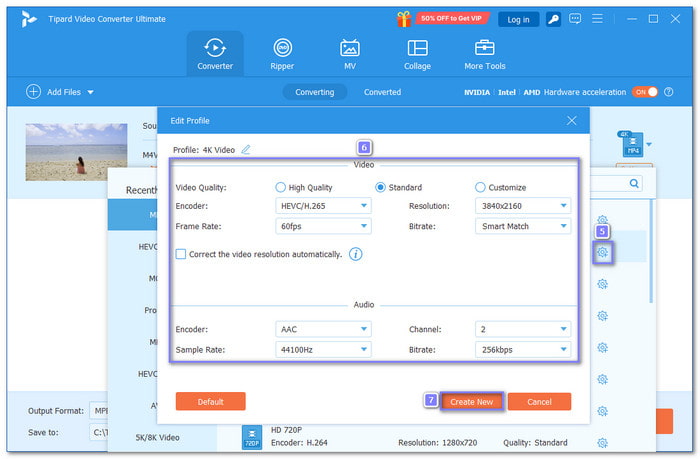Open video Bitrate Smart Match dropdown

523,226
